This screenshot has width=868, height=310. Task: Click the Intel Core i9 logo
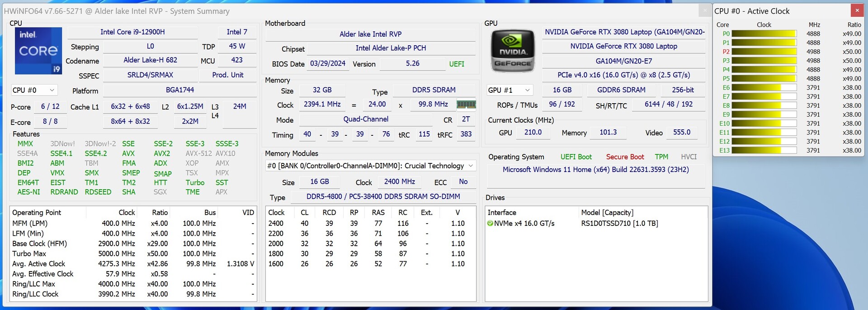coord(38,51)
